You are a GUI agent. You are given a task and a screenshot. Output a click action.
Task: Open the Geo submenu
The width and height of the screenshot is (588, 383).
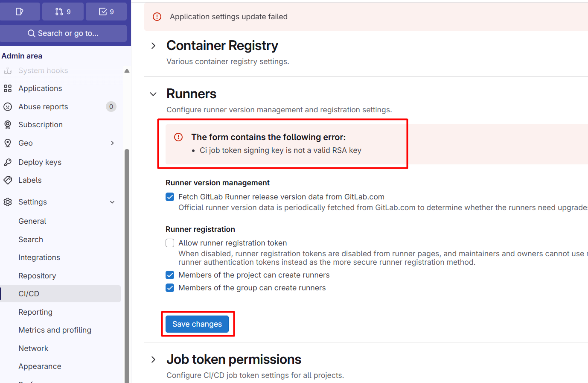pyautogui.click(x=112, y=143)
